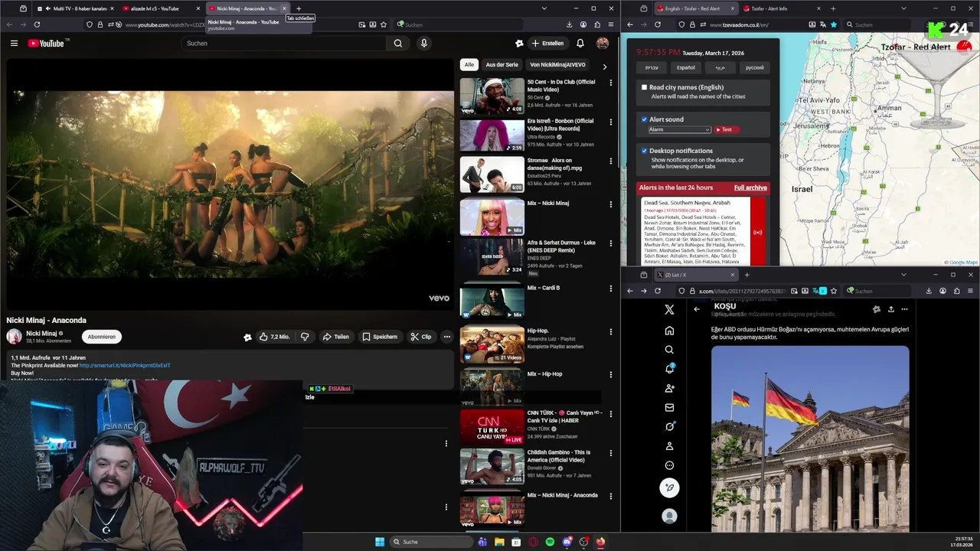The image size is (980, 551).
Task: Open the YouTube hamburger guide menu
Action: [x=14, y=44]
